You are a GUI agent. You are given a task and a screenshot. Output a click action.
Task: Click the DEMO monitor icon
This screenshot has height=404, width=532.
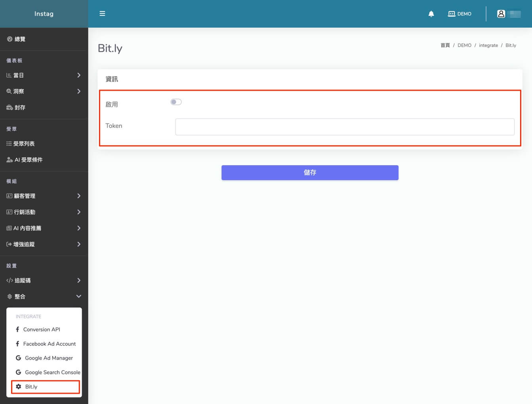tap(451, 14)
